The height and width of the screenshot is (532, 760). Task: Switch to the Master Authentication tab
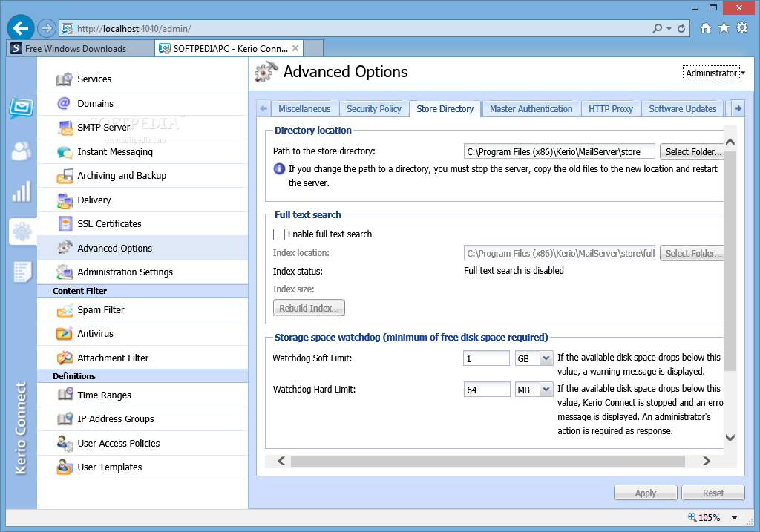click(531, 109)
